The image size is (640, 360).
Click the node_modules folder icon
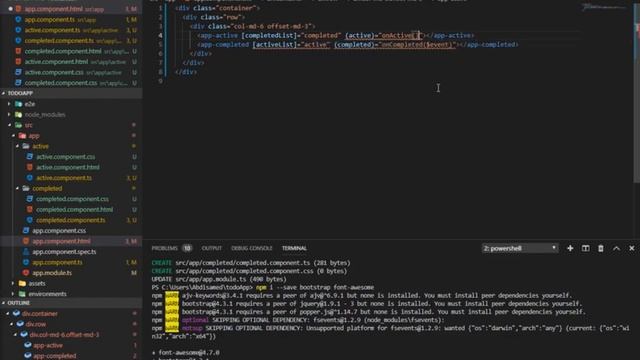pyautogui.click(x=18, y=115)
